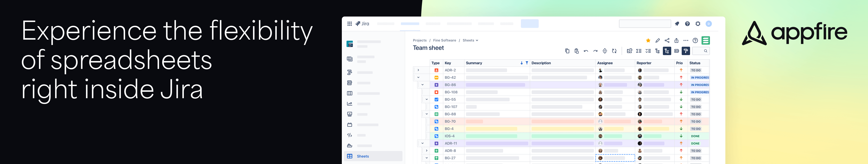Click the Summary filter funnel icon
Image resolution: width=868 pixels, height=164 pixels.
coord(527,63)
